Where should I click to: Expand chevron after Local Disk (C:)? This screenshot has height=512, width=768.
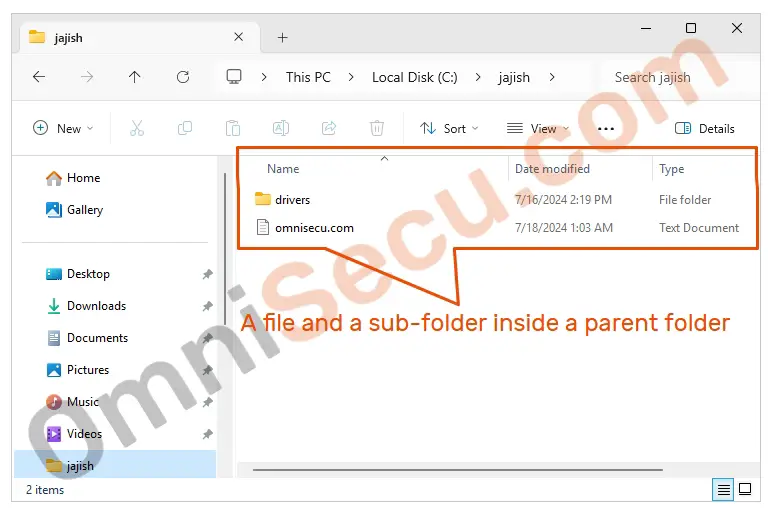[x=478, y=77]
